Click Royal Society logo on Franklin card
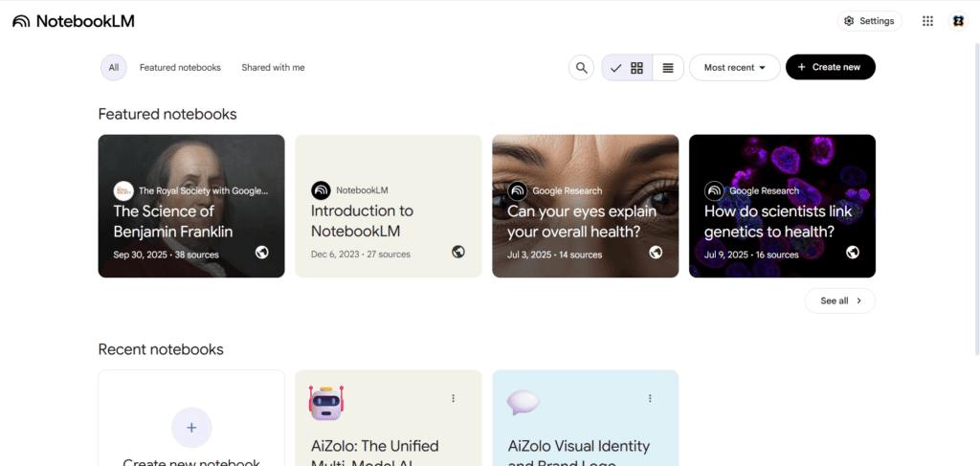The image size is (980, 466). coord(123,190)
